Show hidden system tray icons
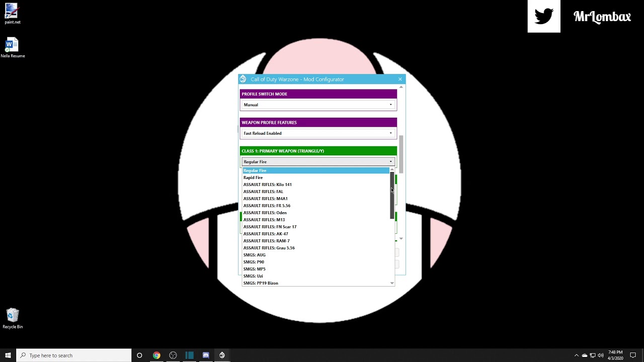Image resolution: width=644 pixels, height=362 pixels. click(577, 355)
